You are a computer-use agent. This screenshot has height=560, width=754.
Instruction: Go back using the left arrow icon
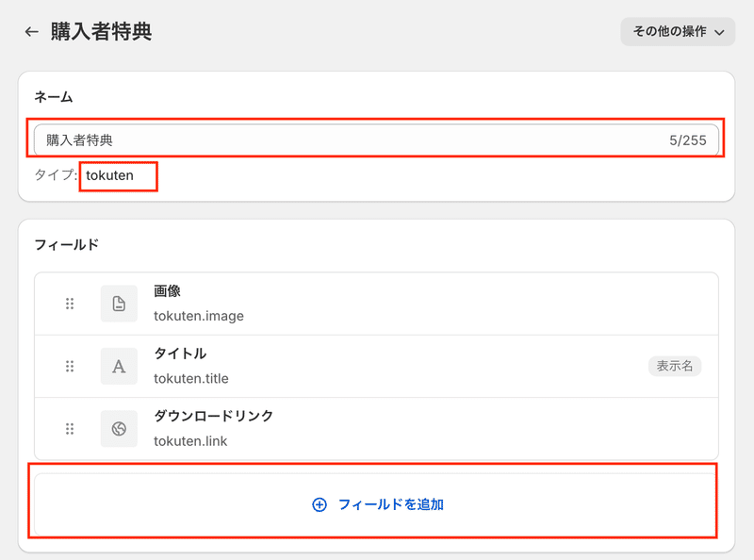point(32,32)
